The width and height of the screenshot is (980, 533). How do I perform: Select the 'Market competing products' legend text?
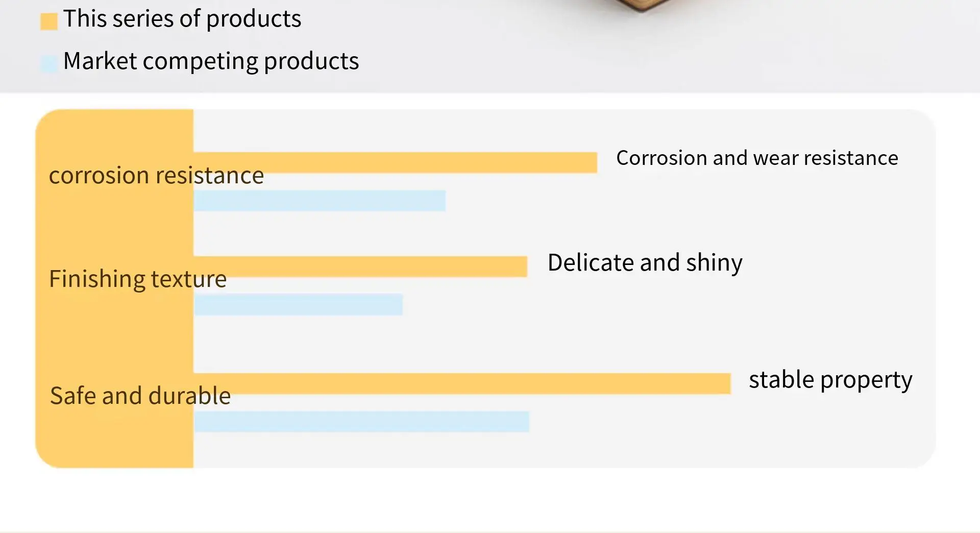coord(211,61)
